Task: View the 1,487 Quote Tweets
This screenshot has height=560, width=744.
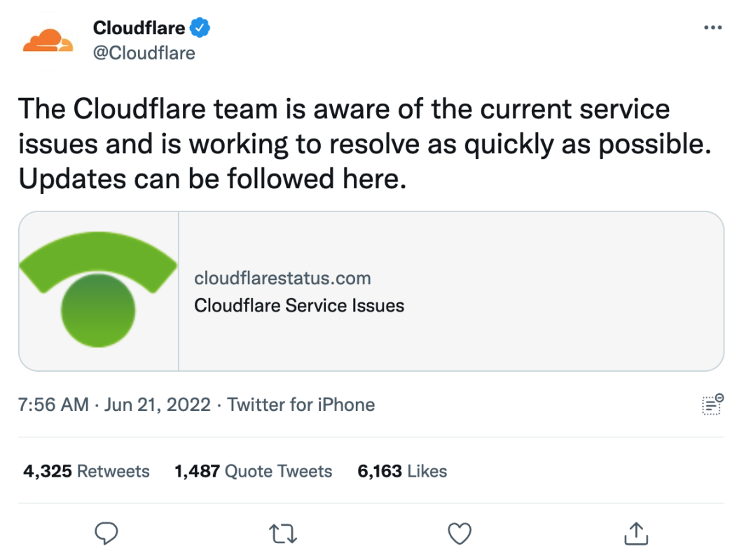Action: click(x=252, y=471)
